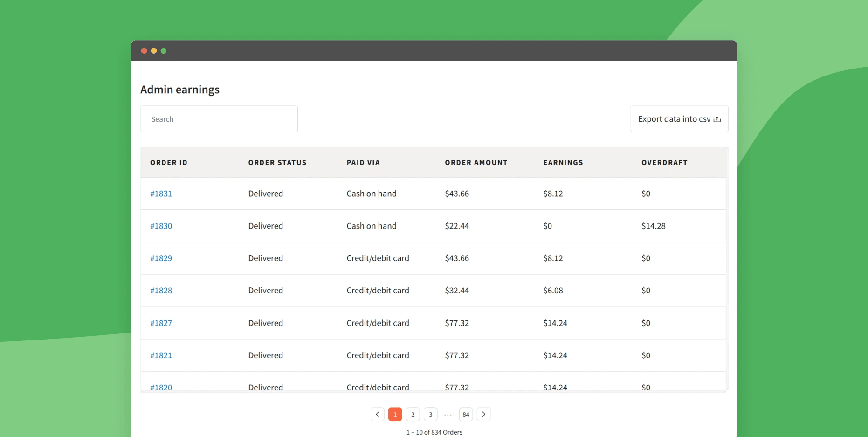Click the EARNINGS column header
The height and width of the screenshot is (437, 868).
click(x=563, y=163)
